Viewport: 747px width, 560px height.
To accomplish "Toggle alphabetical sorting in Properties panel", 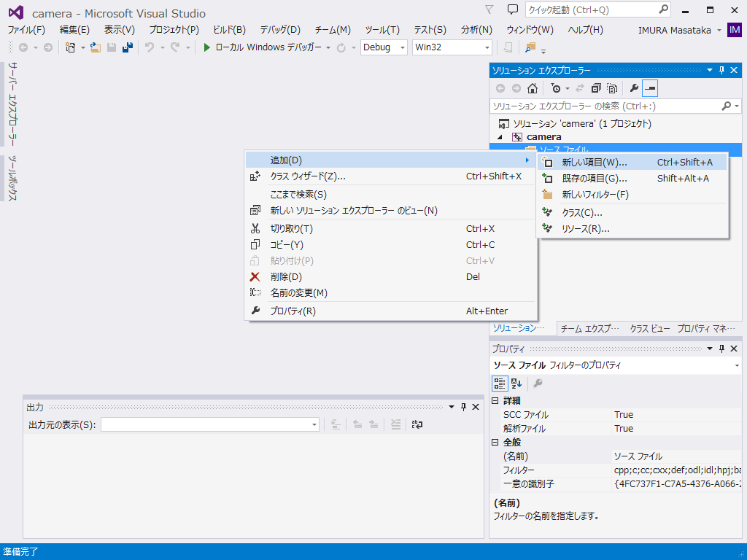I will click(516, 384).
